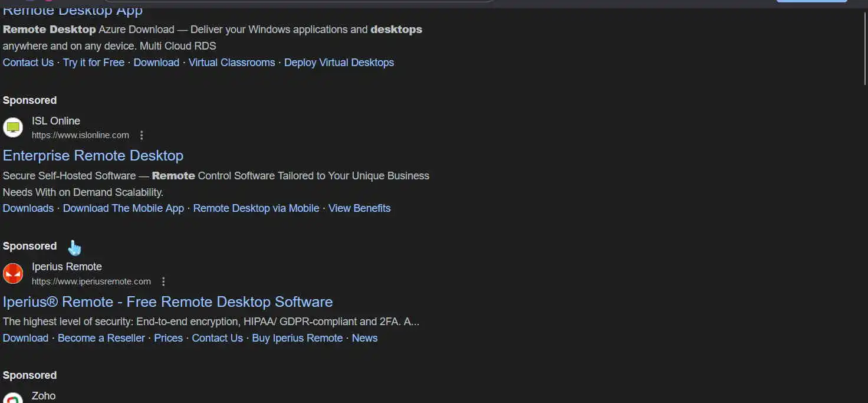868x403 pixels.
Task: Go to Deploy Virtual Desktops link
Action: pos(339,63)
